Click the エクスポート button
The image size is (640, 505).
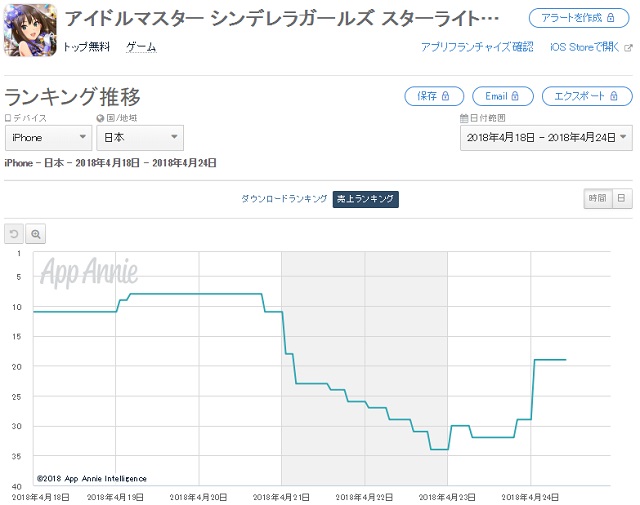coord(587,96)
